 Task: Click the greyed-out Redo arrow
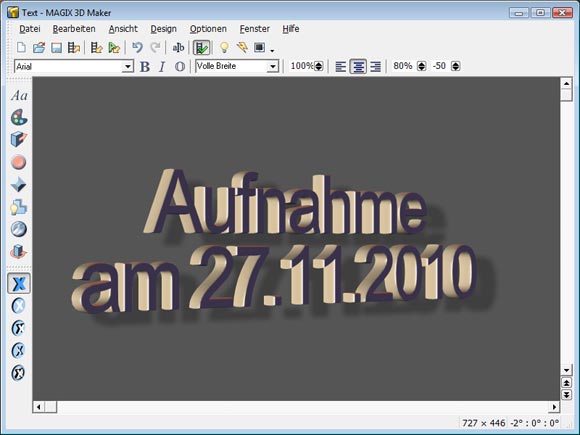pos(155,47)
